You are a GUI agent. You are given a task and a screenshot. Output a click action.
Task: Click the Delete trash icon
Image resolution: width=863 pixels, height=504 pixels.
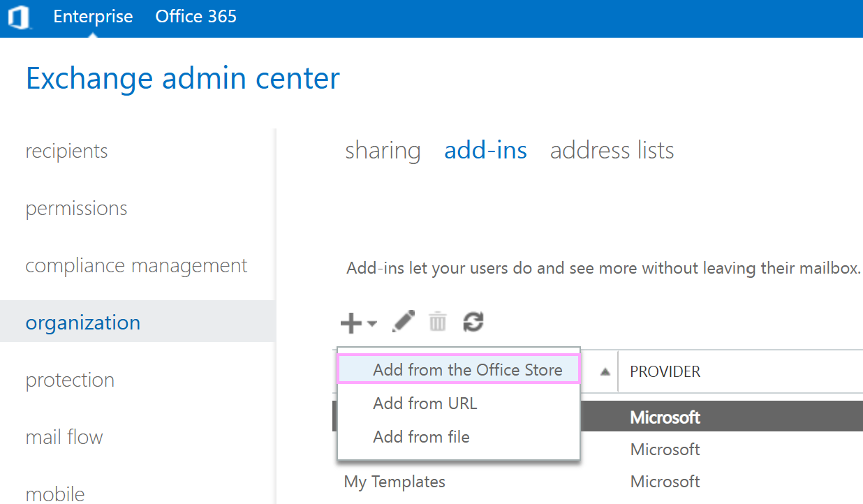tap(437, 322)
